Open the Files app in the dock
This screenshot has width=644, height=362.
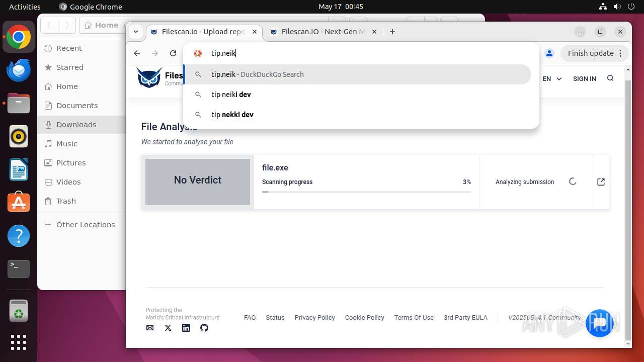[19, 104]
